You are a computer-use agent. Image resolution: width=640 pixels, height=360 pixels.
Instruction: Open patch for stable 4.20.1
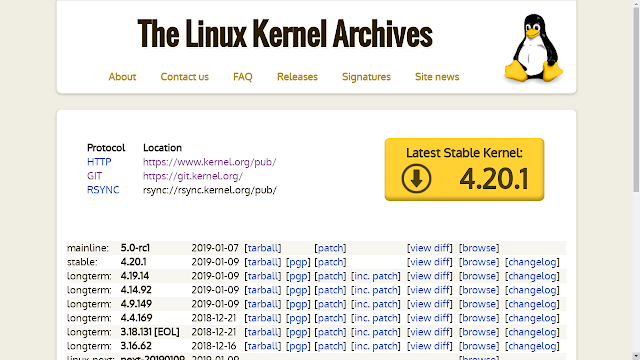330,262
